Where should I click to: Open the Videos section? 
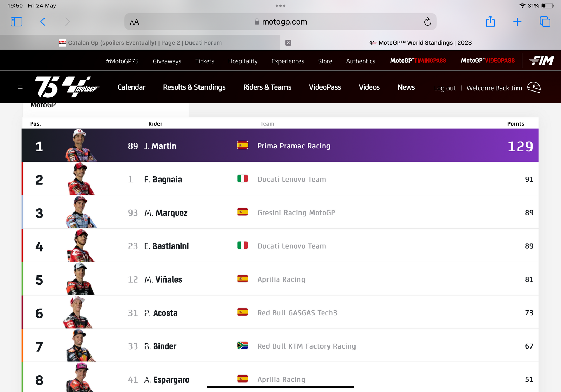[x=369, y=87]
